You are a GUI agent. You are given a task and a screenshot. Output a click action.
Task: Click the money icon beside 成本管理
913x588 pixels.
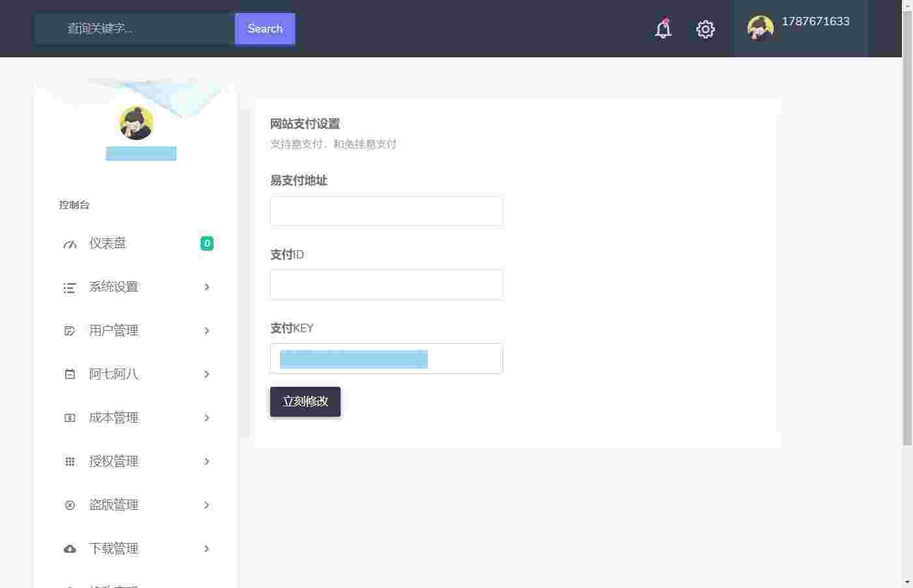coord(70,418)
